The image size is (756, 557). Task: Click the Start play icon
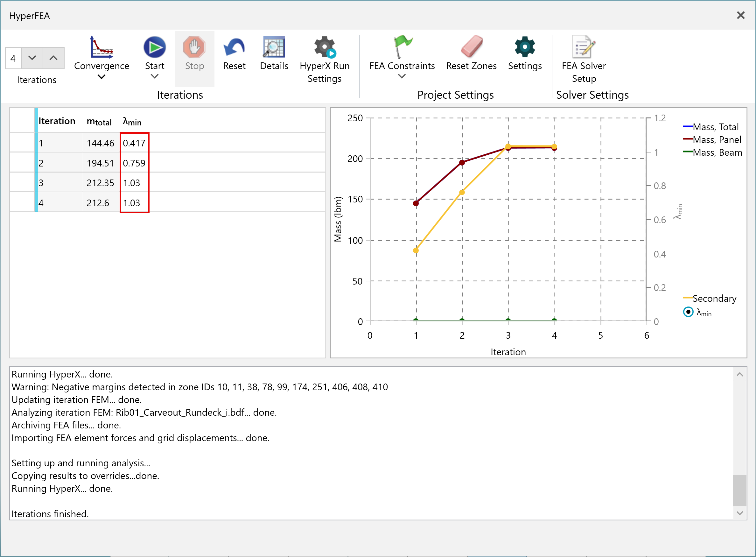point(155,47)
